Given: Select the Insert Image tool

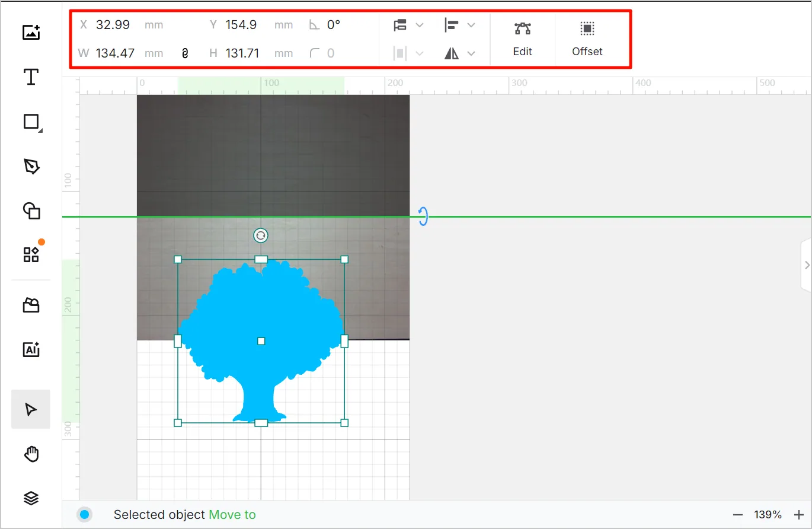Looking at the screenshot, I should coord(31,32).
